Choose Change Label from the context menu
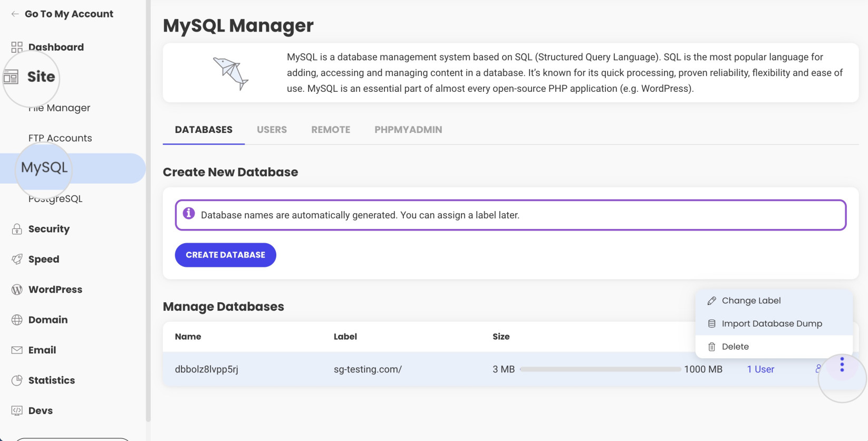868x441 pixels. (774, 301)
